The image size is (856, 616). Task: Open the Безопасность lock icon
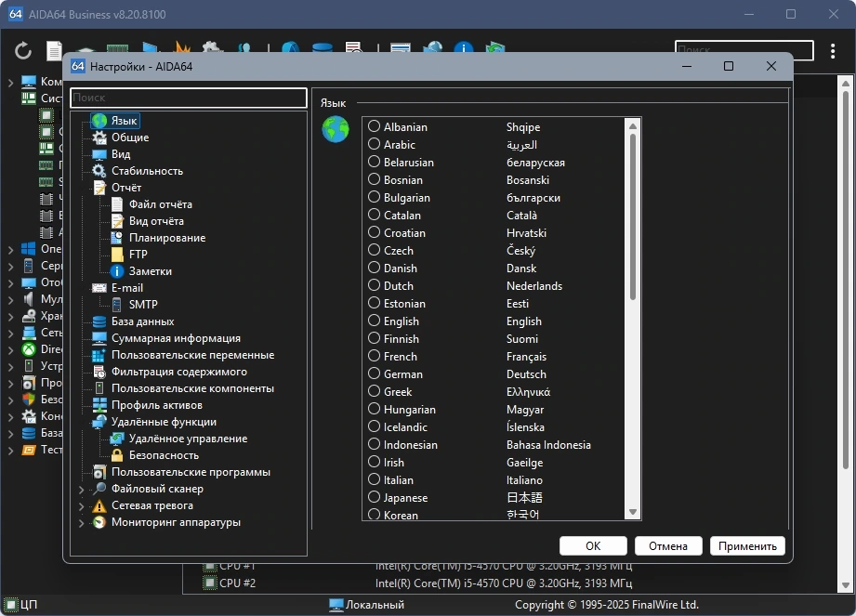117,455
